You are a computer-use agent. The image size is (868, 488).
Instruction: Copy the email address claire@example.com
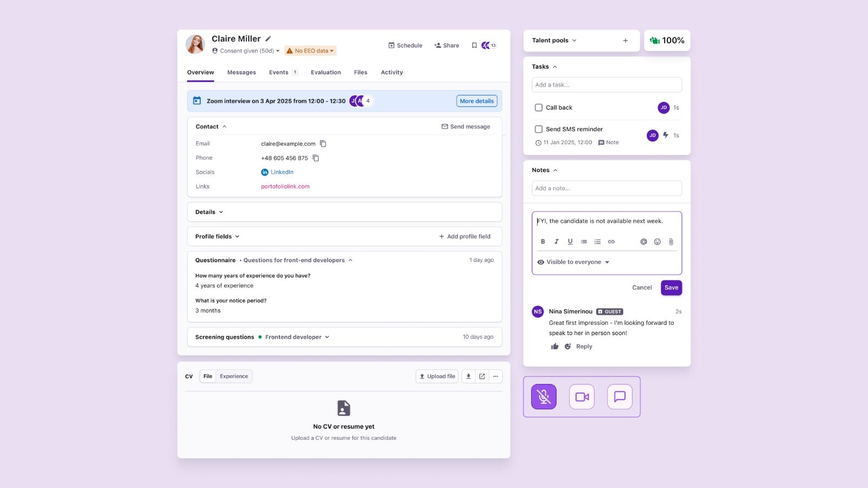[x=323, y=144]
